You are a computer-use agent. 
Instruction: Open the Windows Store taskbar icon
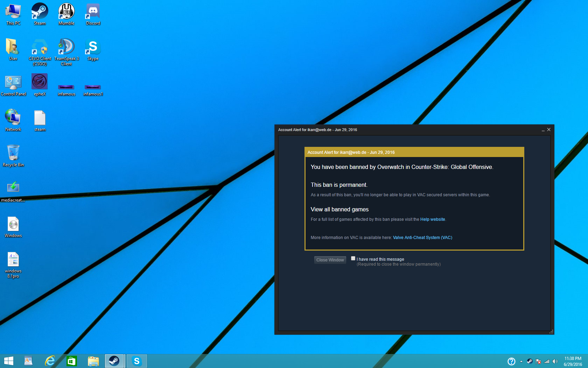click(72, 361)
